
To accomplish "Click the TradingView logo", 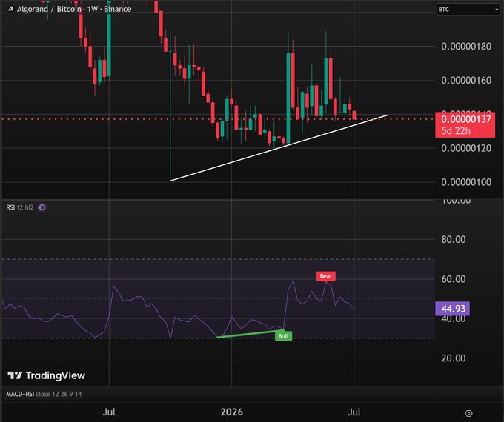I will pos(46,375).
